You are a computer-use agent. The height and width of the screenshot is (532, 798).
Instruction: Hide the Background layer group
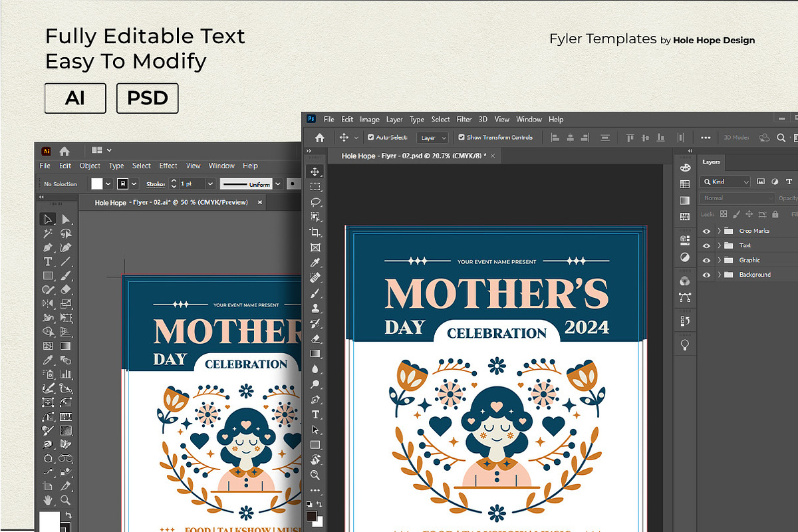click(x=706, y=275)
